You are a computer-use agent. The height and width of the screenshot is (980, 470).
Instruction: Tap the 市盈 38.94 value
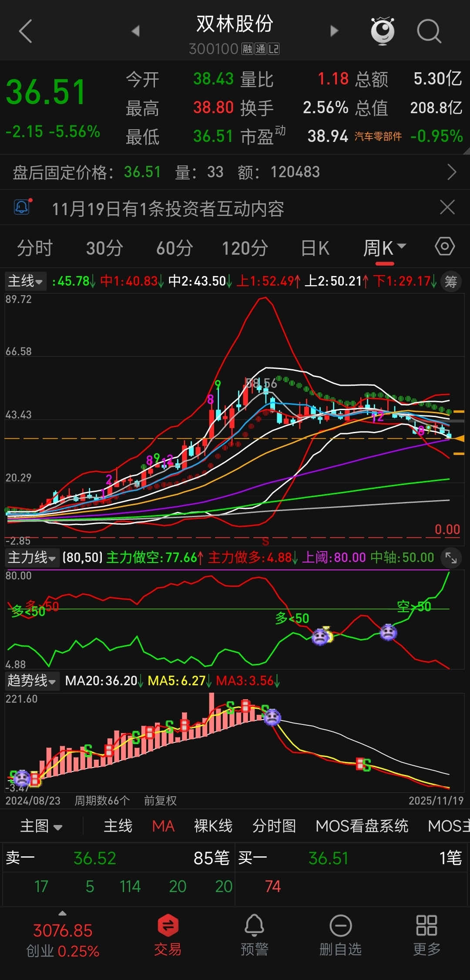328,136
